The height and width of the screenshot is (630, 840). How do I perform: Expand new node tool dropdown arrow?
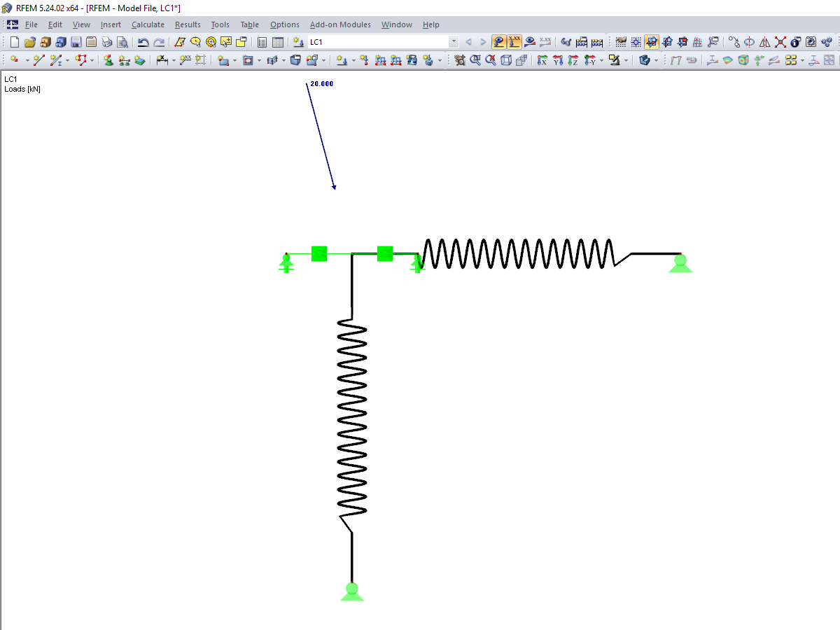pos(27,60)
